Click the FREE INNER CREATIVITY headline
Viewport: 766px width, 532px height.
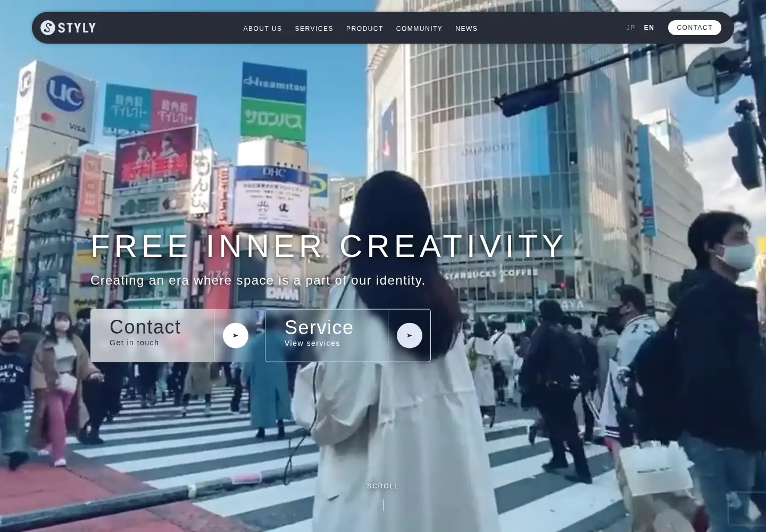click(x=328, y=246)
